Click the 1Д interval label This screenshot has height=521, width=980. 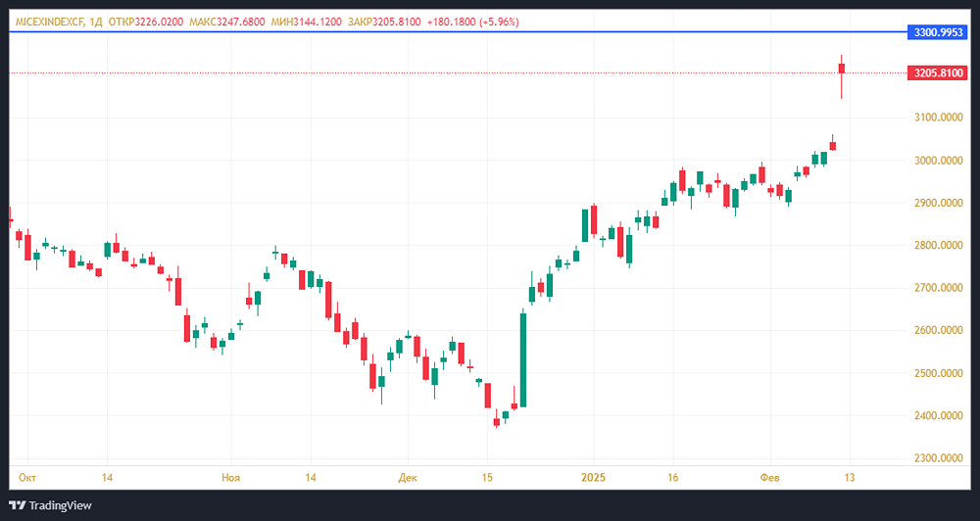[96, 22]
